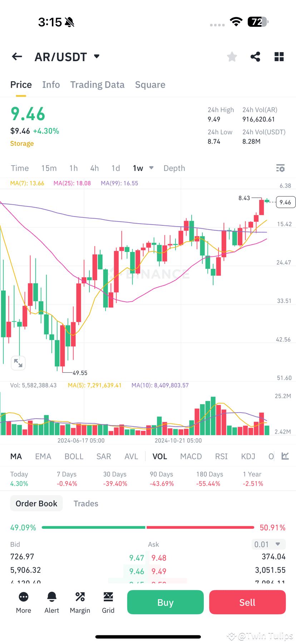This screenshot has height=644, width=296.
Task: Open chart settings icon above the chart
Action: click(280, 168)
